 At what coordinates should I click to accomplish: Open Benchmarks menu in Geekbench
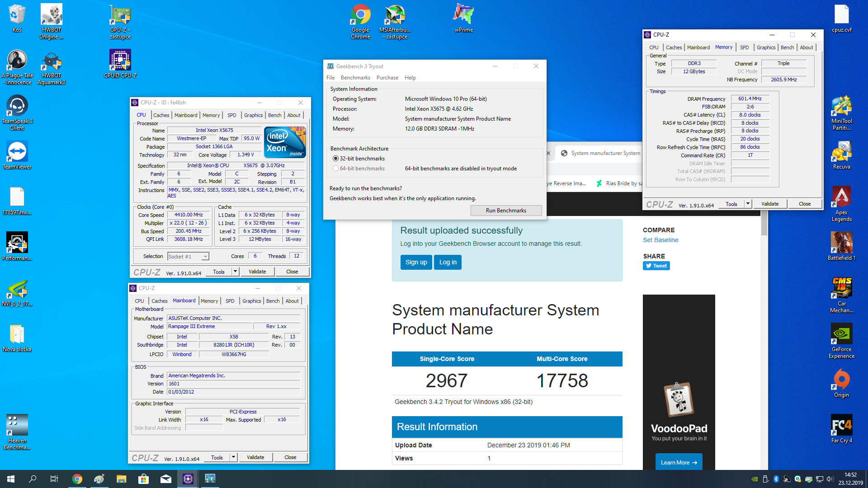click(x=355, y=78)
